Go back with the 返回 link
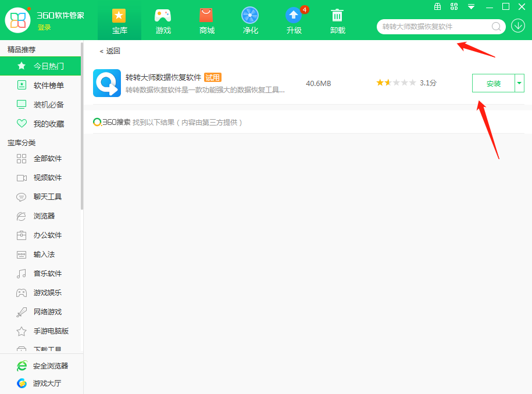The image size is (532, 394). (x=110, y=51)
